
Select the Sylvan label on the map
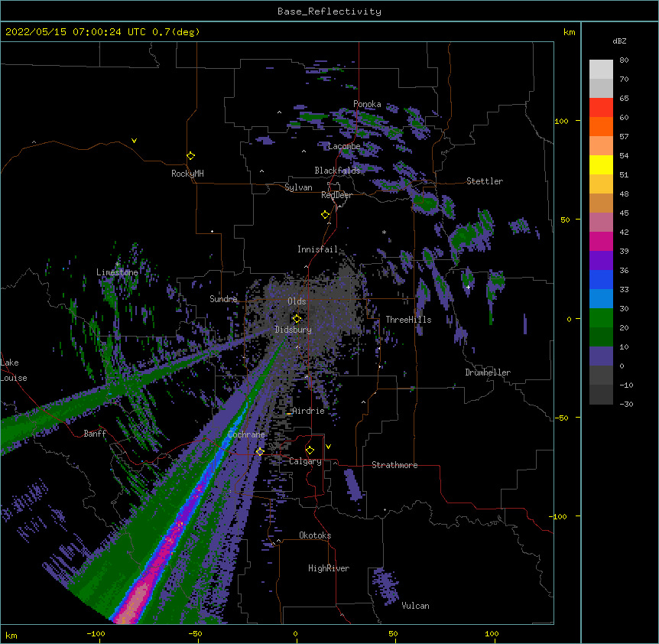(298, 187)
